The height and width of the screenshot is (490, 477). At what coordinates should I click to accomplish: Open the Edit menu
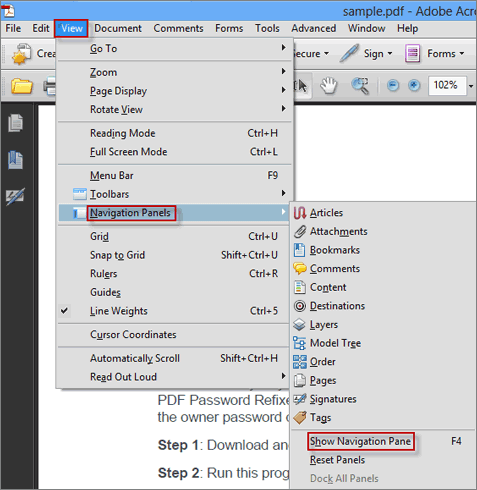[x=41, y=28]
